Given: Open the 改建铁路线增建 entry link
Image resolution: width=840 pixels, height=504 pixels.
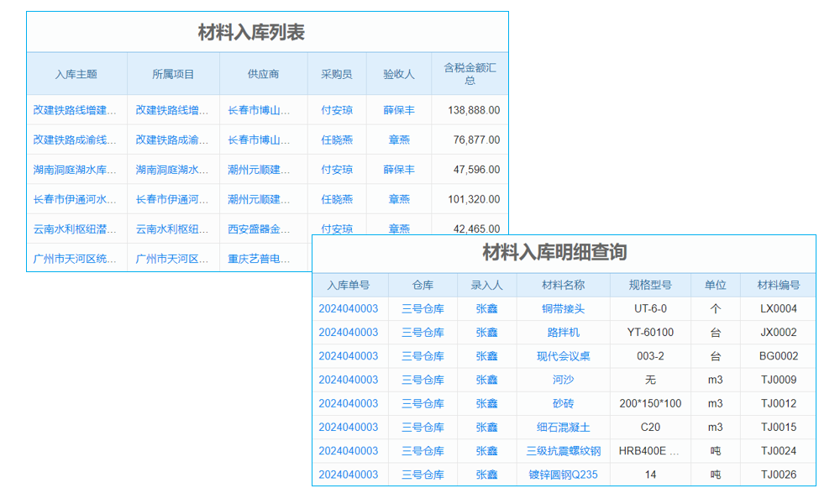Looking at the screenshot, I should point(77,110).
